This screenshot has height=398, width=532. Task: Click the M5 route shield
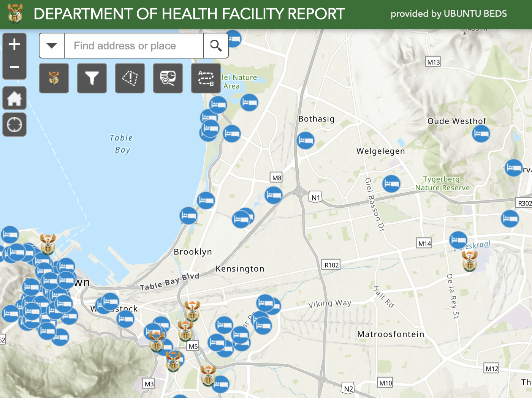(193, 346)
